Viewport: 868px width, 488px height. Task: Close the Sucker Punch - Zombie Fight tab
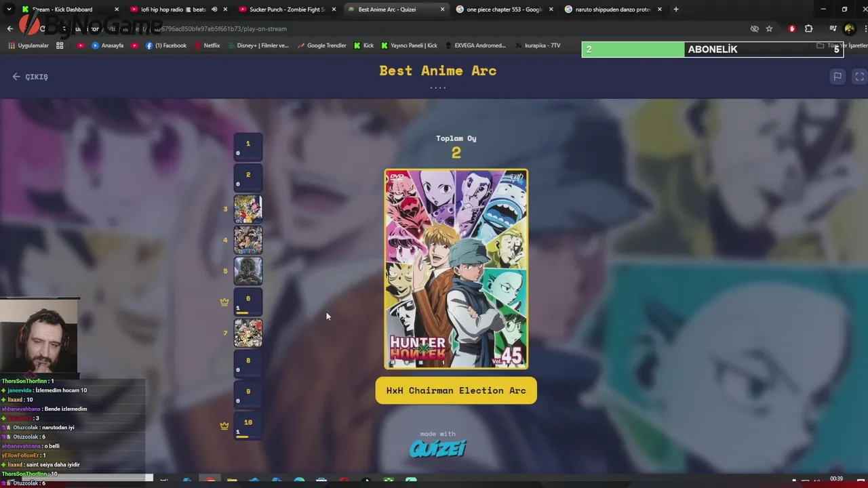[x=334, y=9]
